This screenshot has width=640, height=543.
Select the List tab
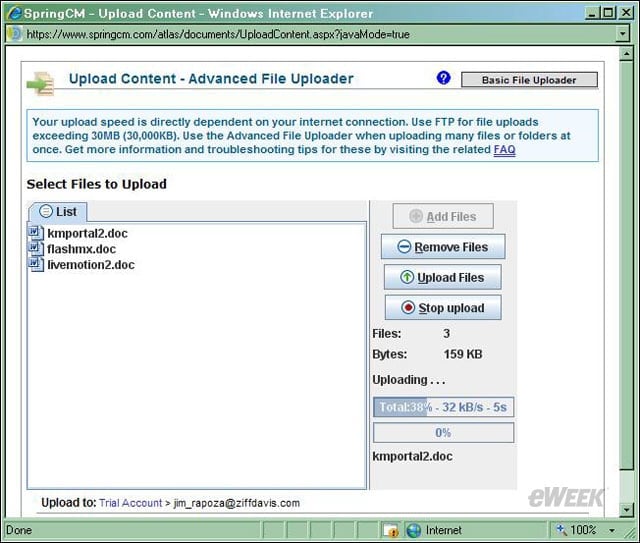pos(58,211)
